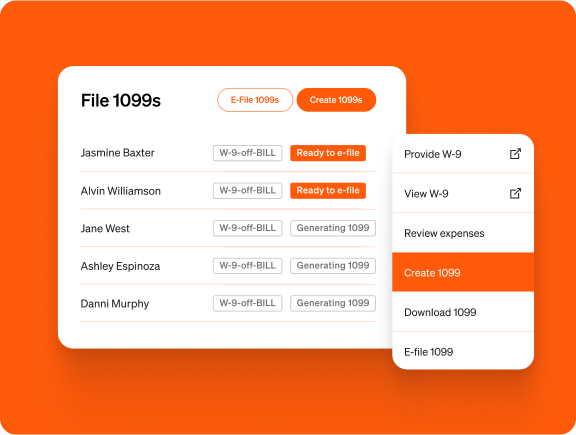
Task: Click Alvin Williamson's Ready to e-file badge
Action: click(328, 190)
